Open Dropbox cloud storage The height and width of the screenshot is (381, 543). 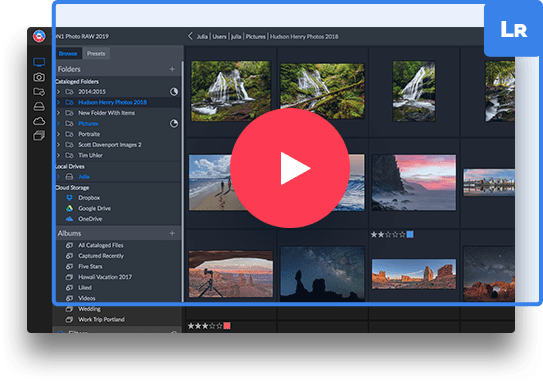pos(89,198)
